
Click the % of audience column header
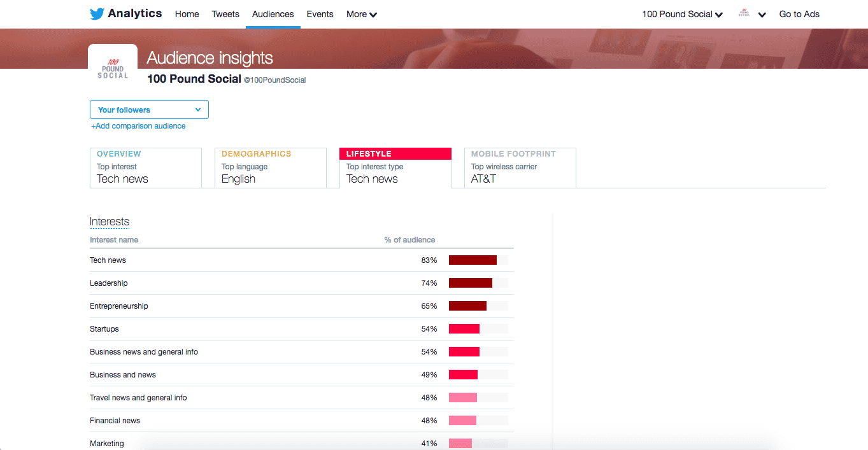point(409,240)
